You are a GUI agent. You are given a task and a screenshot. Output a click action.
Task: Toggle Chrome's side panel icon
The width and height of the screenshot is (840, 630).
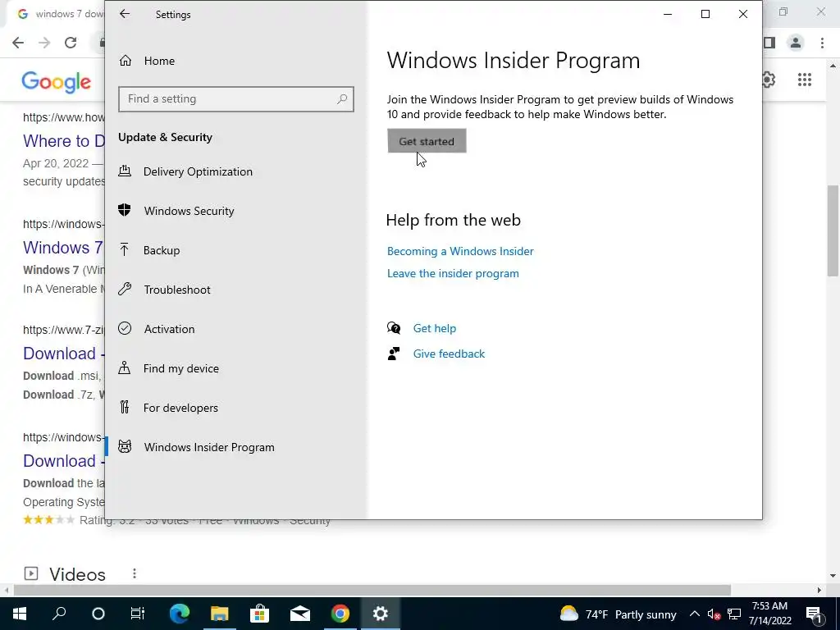click(769, 43)
